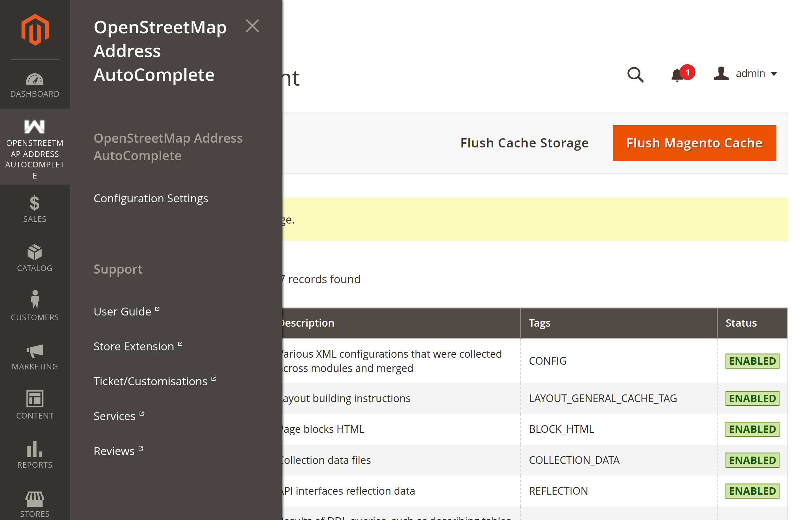Image resolution: width=812 pixels, height=520 pixels.
Task: Open Configuration Settings menu item
Action: (151, 198)
